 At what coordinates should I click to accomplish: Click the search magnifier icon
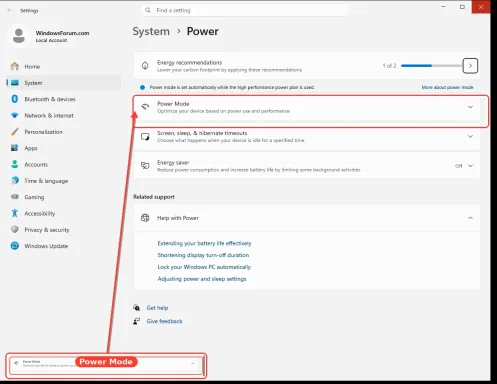click(x=148, y=10)
